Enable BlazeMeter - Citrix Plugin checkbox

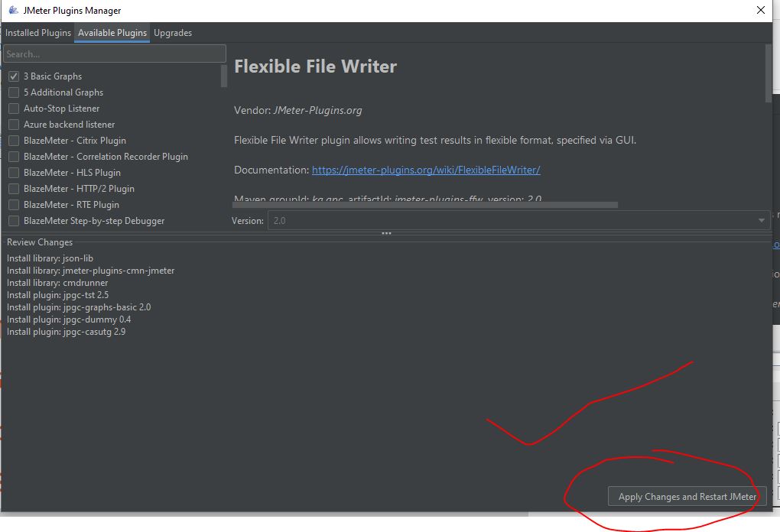click(14, 141)
